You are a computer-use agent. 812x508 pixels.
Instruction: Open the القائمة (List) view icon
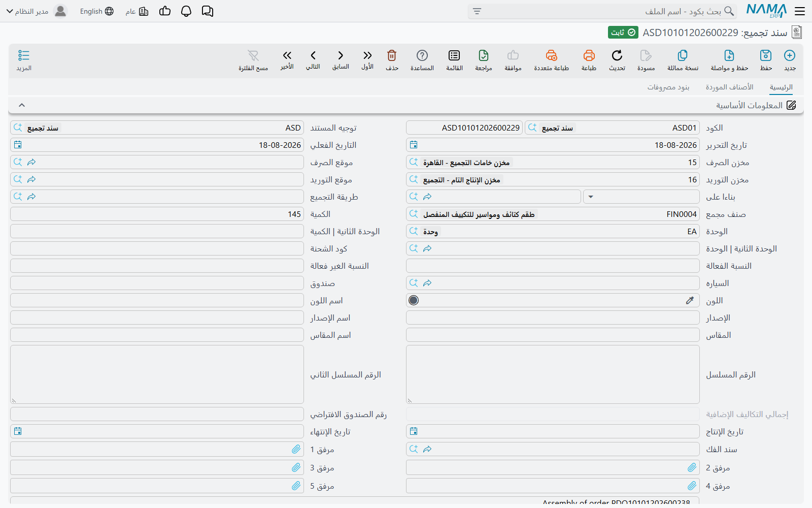(454, 55)
